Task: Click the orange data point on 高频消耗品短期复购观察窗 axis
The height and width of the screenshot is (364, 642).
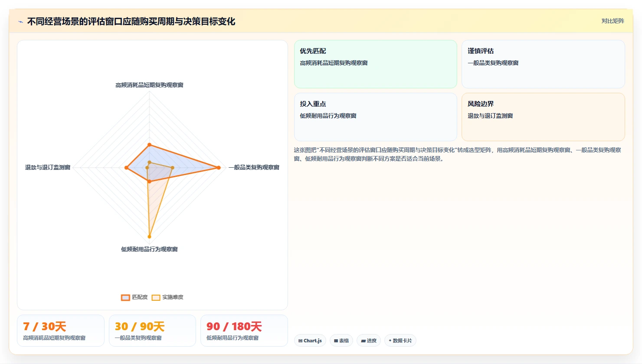Action: tap(149, 145)
